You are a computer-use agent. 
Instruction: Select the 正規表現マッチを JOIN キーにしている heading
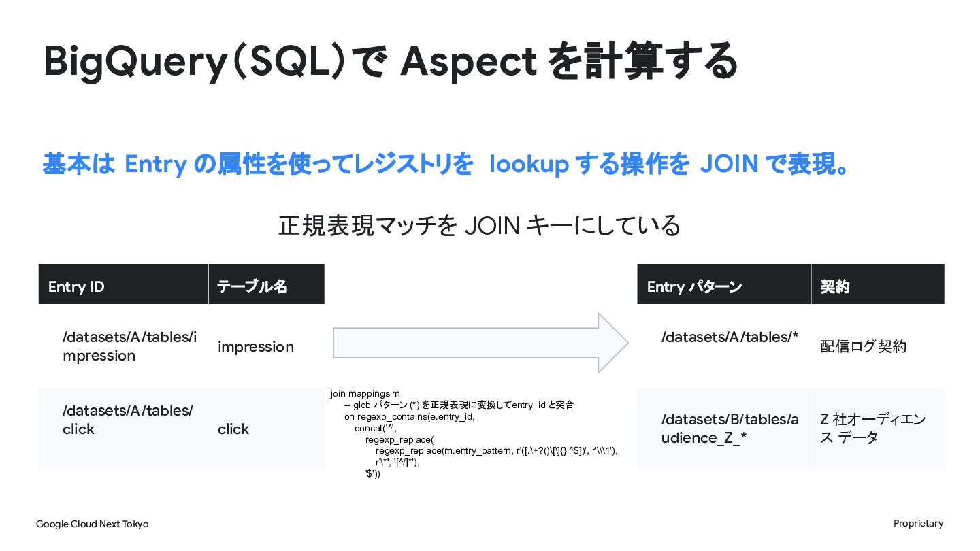(x=479, y=225)
